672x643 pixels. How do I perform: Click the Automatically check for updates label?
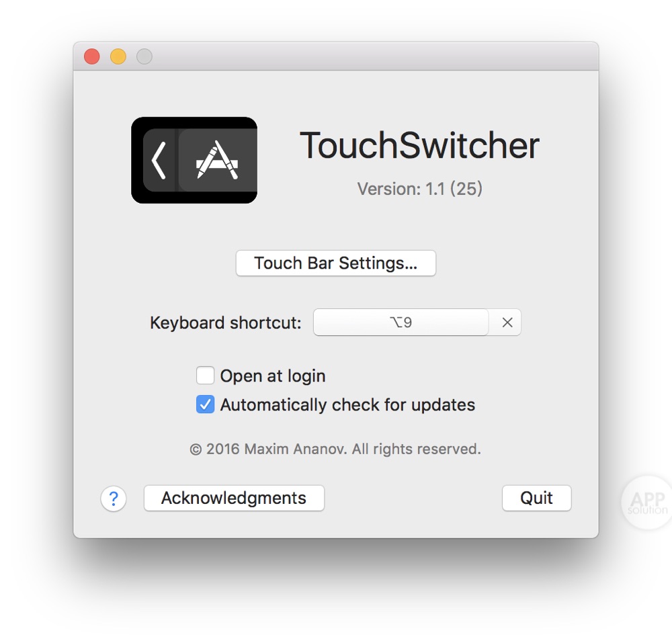coord(347,405)
